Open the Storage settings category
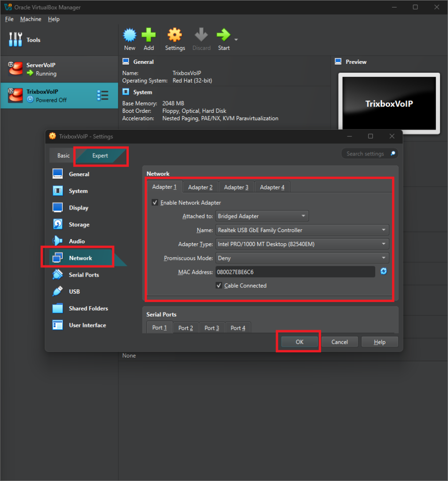Viewport: 448px width, 481px height. 79,225
